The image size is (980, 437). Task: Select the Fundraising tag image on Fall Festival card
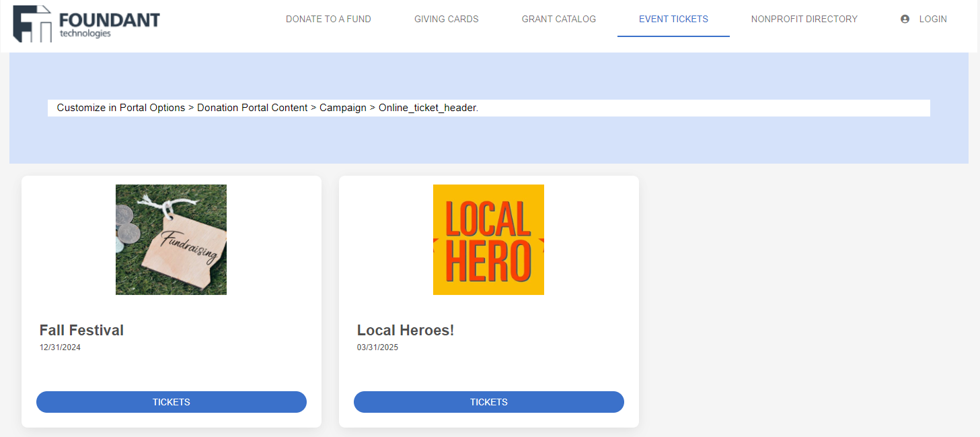click(x=171, y=239)
